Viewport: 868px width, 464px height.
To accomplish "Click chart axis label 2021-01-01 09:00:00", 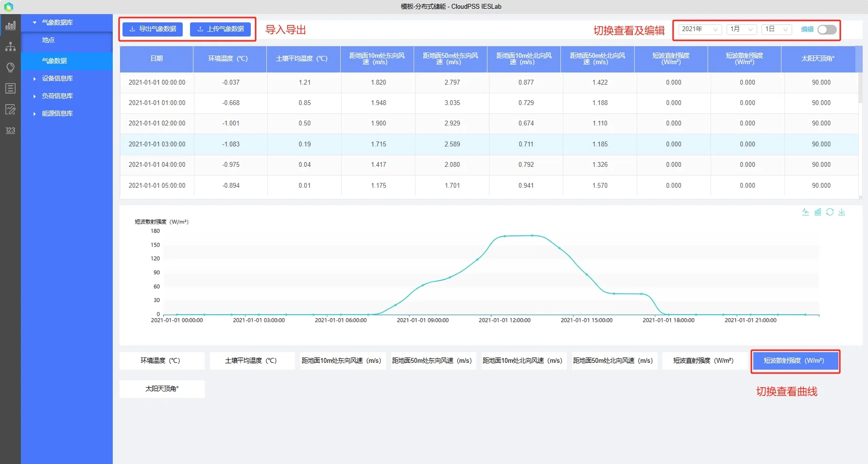I will (423, 321).
